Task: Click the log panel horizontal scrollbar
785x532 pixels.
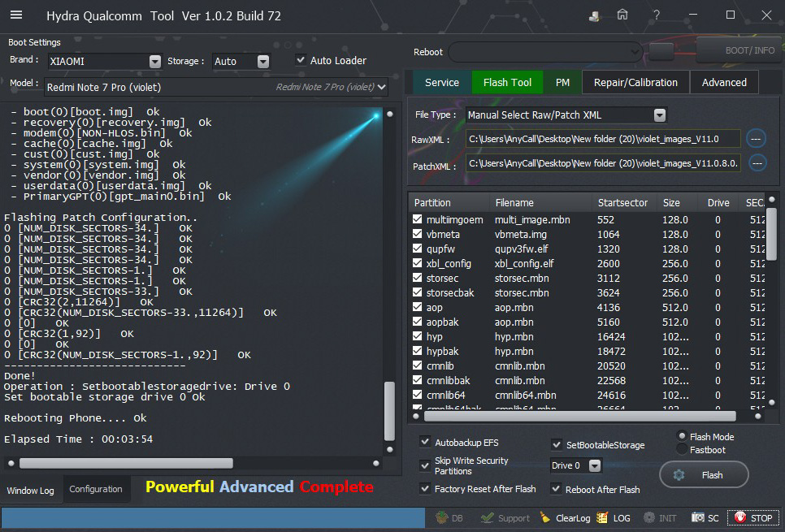Action: 126,463
